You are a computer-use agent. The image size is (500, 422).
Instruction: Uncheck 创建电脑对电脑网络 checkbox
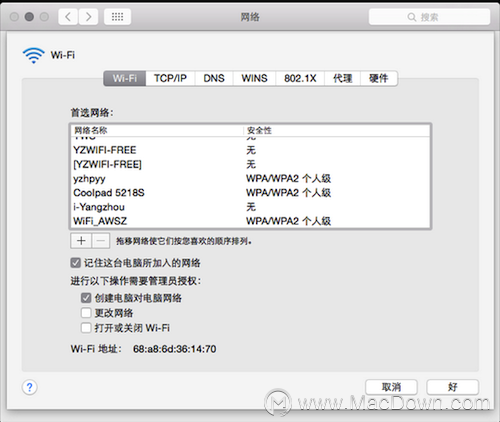[86, 298]
